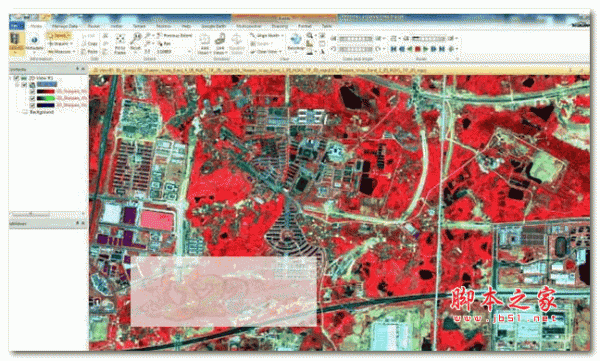Click the green roam forward arrow

tap(426, 49)
